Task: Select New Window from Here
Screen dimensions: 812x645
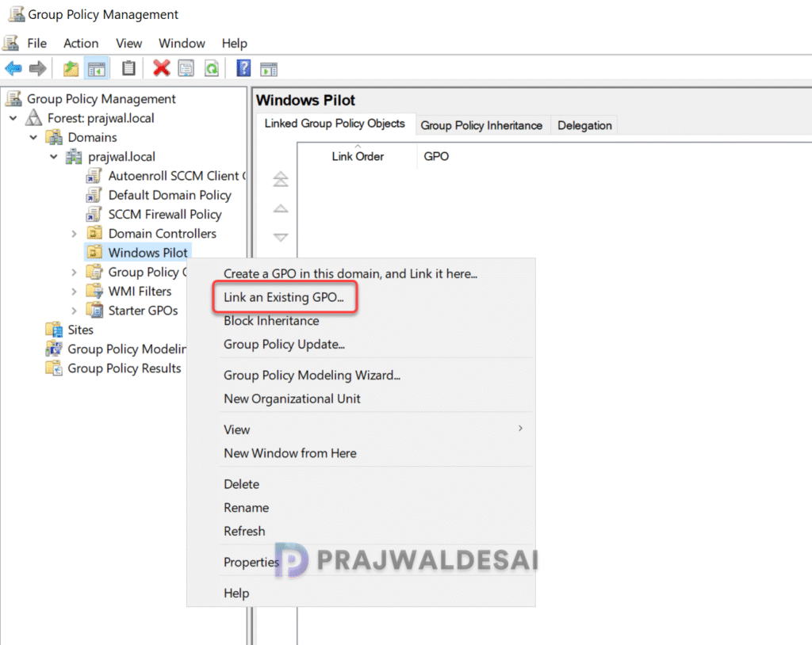Action: point(290,453)
